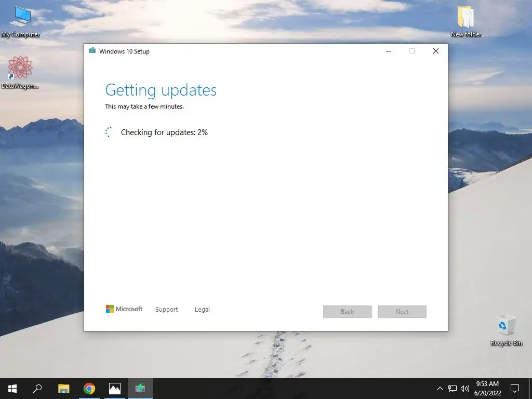Launch Google Chrome from the taskbar
Image resolution: width=532 pixels, height=399 pixels.
point(89,389)
